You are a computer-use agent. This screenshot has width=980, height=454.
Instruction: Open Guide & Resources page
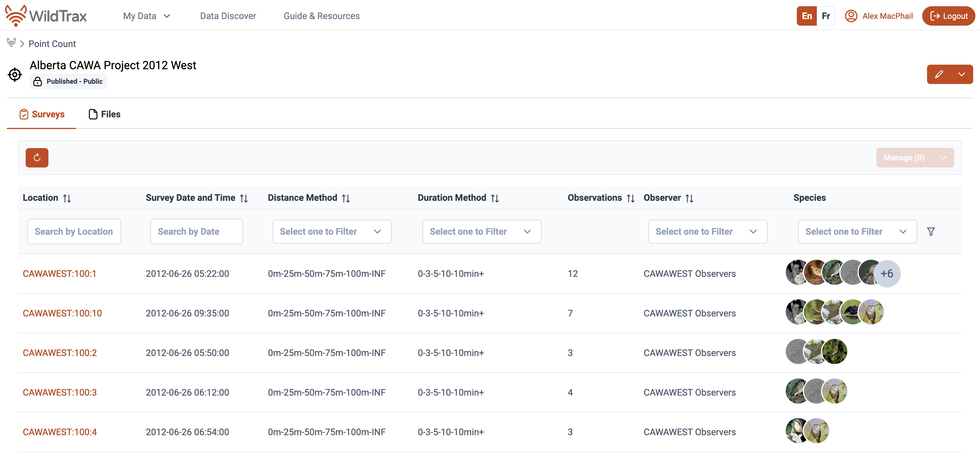[321, 16]
